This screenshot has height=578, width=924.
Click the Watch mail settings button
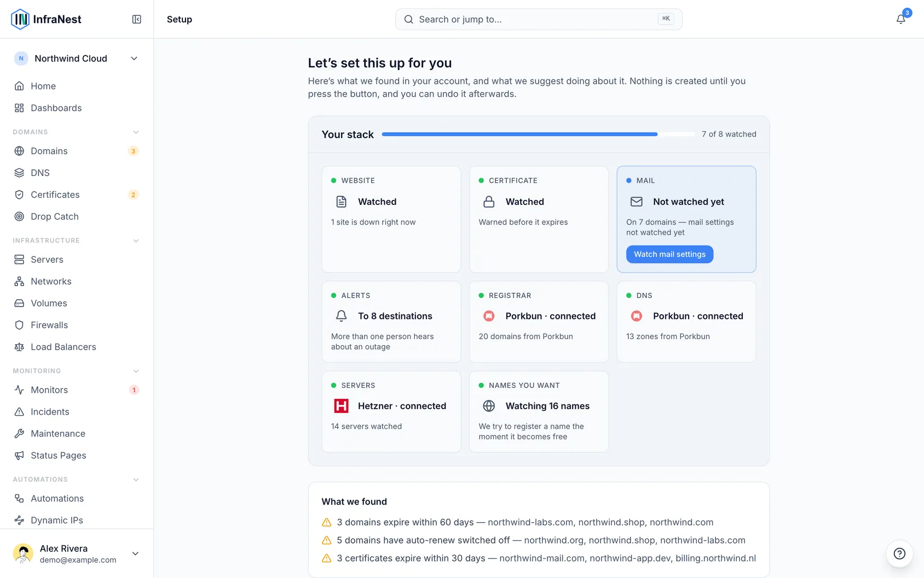669,254
